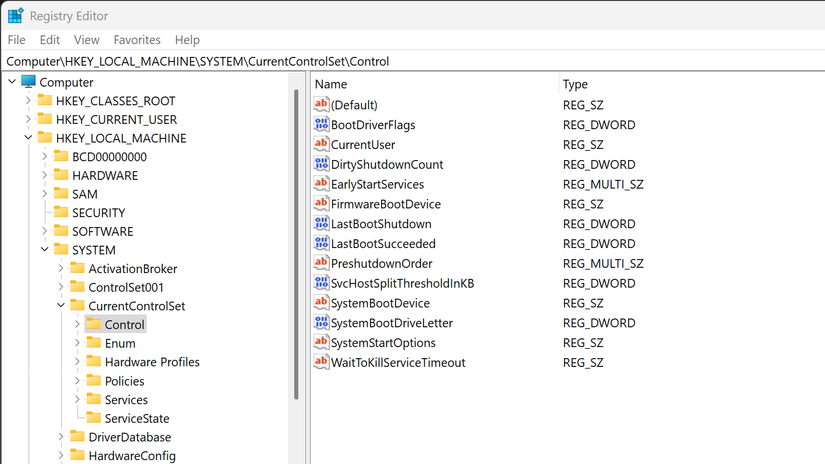This screenshot has height=464, width=825.
Task: Select the Computer icon in the tree
Action: pos(28,82)
